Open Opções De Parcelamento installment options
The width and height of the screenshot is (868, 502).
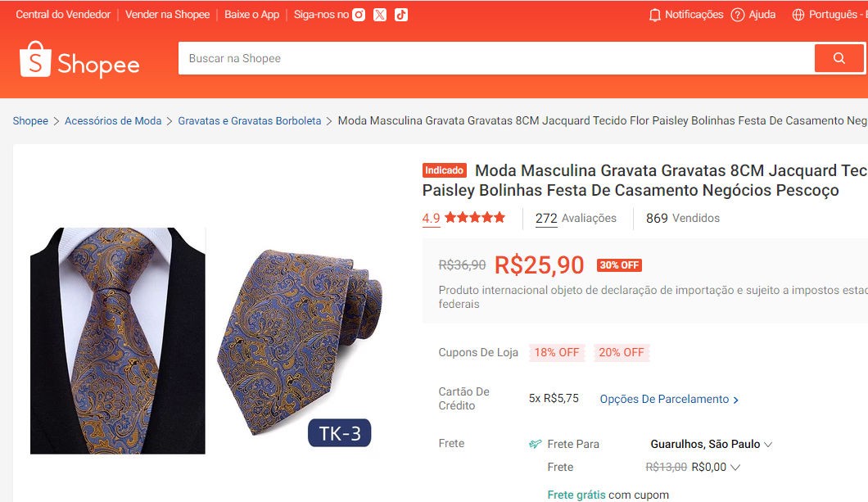(x=669, y=400)
